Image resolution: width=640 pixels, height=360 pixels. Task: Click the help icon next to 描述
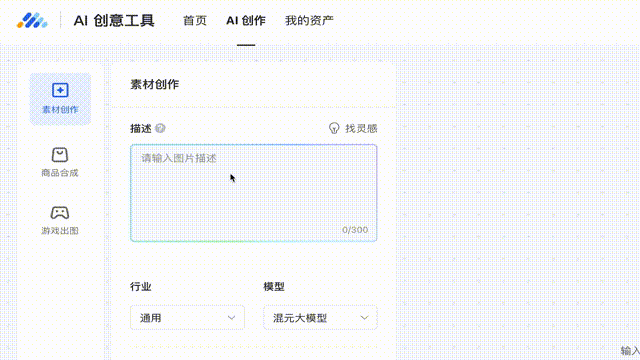click(x=160, y=128)
